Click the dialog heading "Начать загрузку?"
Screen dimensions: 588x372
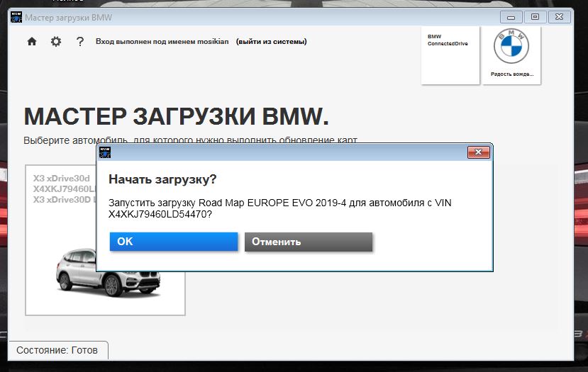click(162, 179)
